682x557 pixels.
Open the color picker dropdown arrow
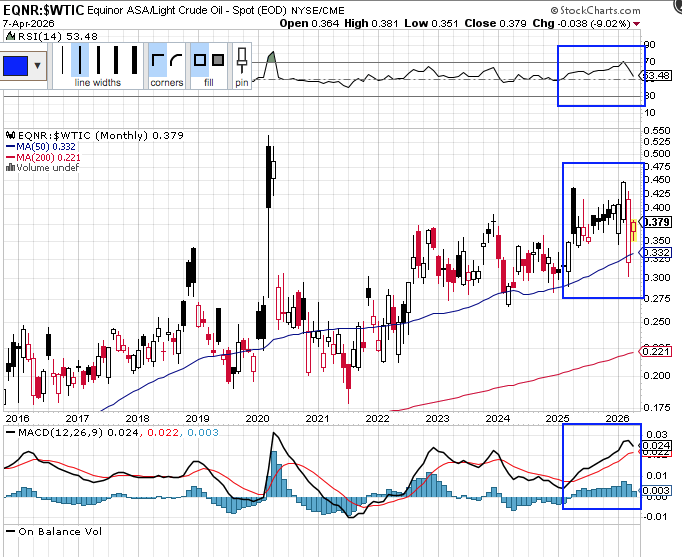point(37,66)
